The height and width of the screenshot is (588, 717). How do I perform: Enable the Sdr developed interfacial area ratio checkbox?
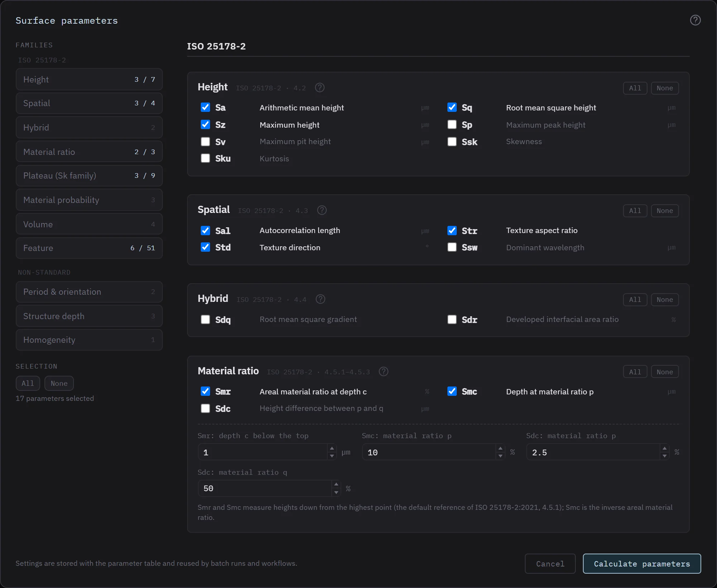(x=452, y=319)
